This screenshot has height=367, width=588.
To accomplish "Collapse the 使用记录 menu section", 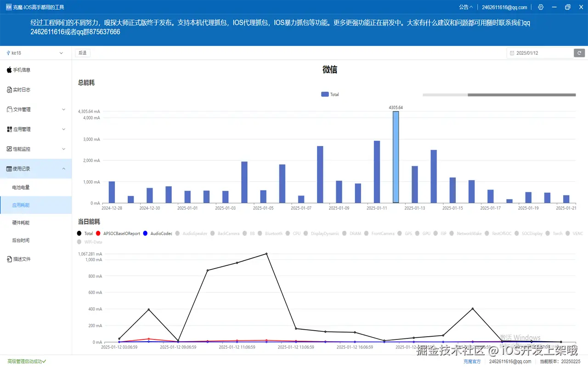I will (x=64, y=169).
